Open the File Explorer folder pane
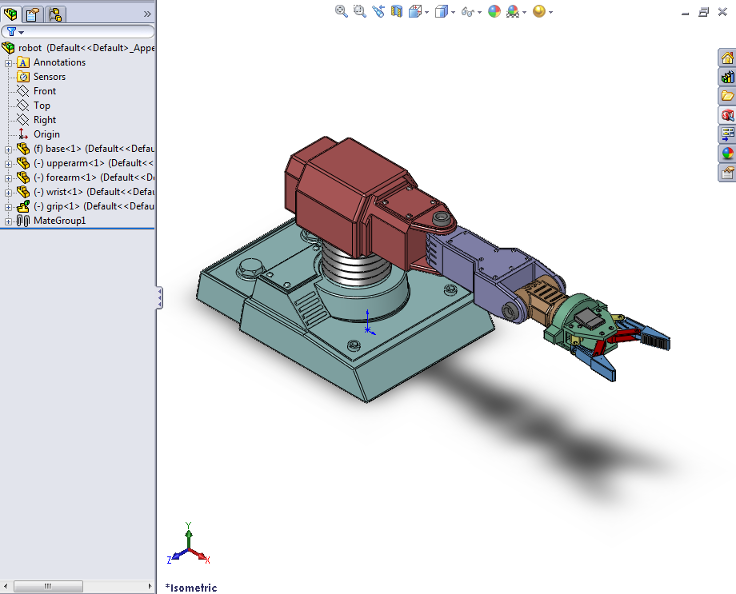The image size is (736, 594). click(727, 95)
